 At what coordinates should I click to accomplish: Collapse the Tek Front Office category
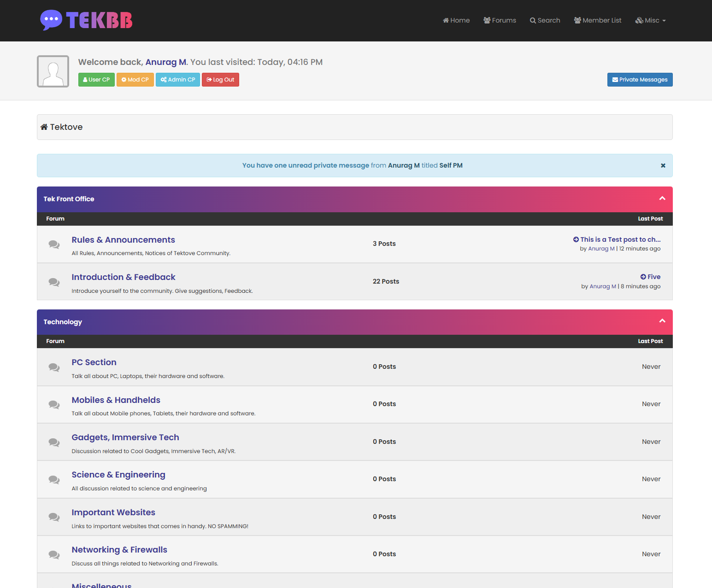662,198
